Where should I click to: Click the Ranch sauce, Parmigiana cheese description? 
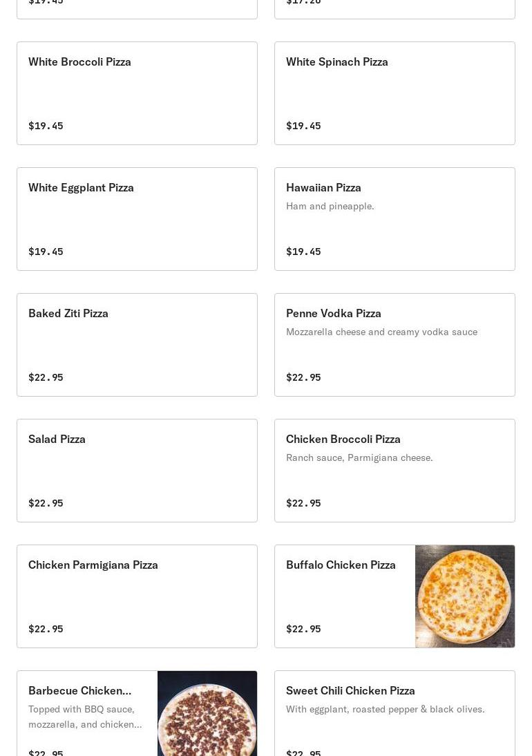pyautogui.click(x=359, y=458)
